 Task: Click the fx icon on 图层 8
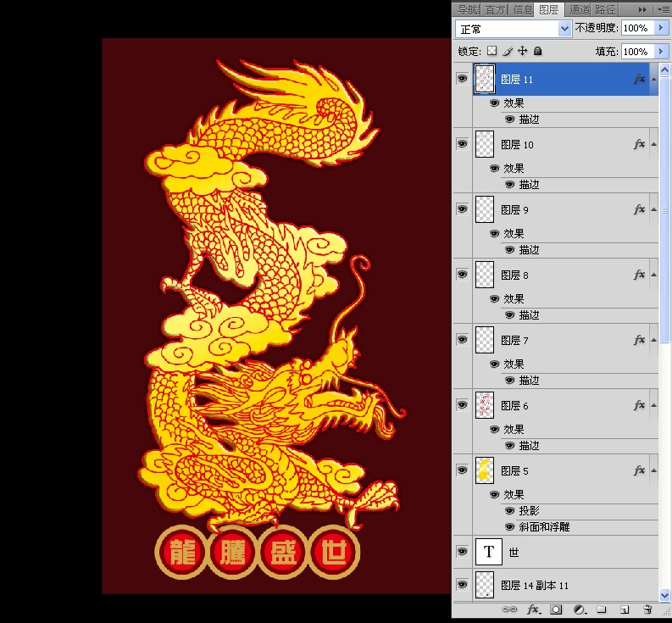[639, 275]
